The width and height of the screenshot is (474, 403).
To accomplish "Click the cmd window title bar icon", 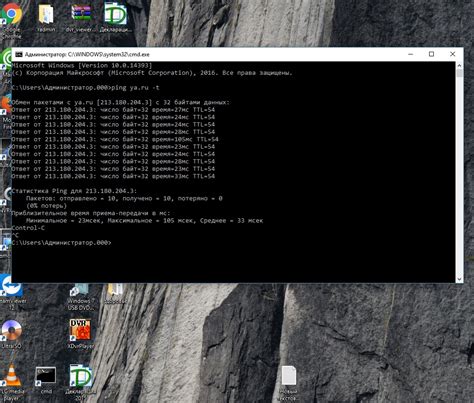I will tap(19, 54).
